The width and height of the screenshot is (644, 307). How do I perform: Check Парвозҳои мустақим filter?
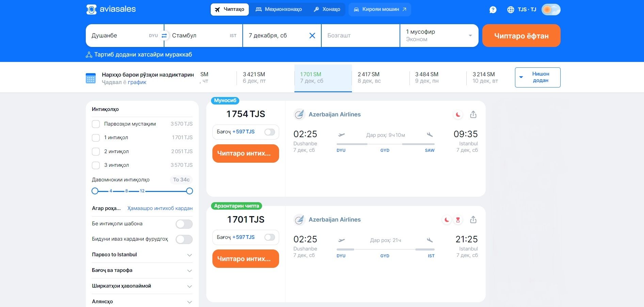coord(96,124)
